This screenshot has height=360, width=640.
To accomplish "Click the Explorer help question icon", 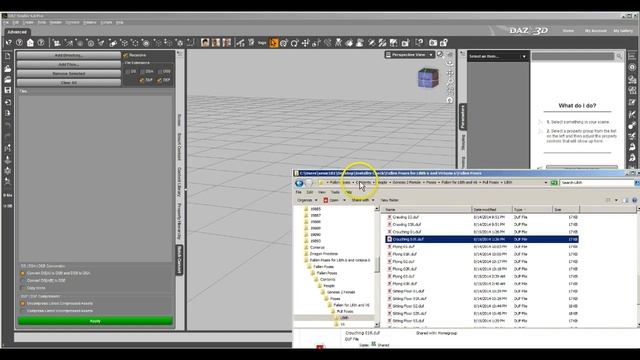I will (x=634, y=200).
